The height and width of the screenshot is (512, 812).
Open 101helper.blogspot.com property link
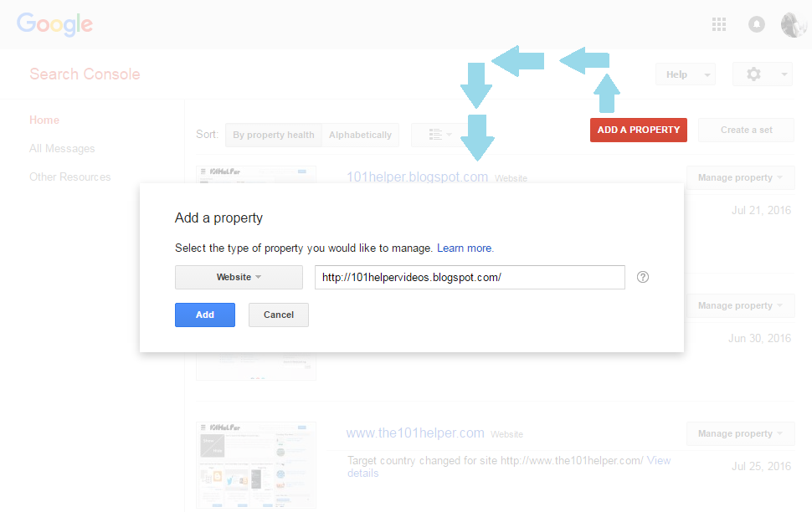417,177
